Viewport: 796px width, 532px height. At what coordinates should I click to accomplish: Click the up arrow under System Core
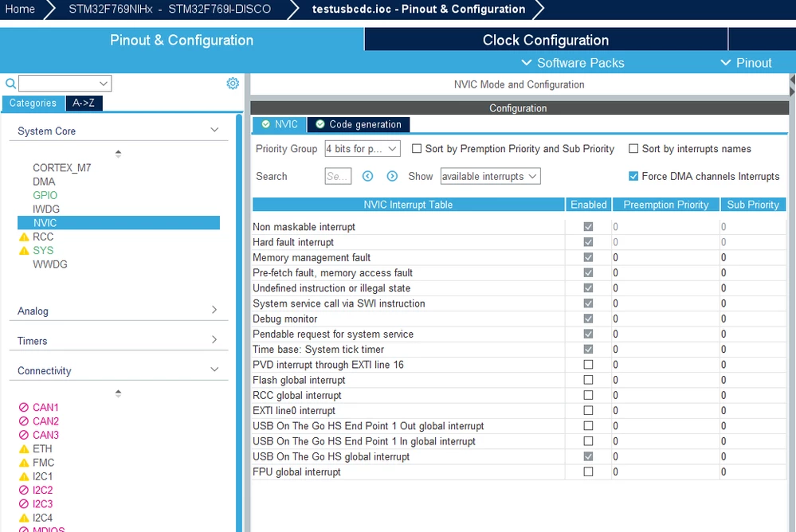tap(118, 151)
